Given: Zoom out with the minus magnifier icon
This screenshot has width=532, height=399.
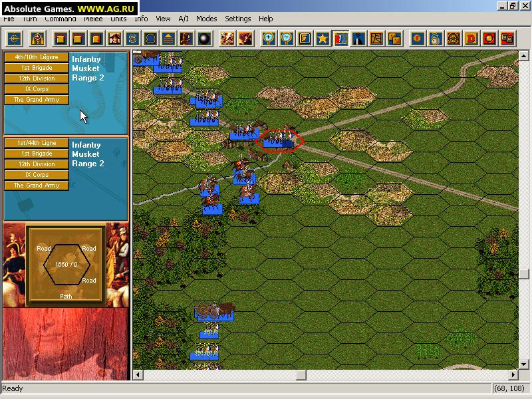Looking at the screenshot, I should [x=287, y=39].
